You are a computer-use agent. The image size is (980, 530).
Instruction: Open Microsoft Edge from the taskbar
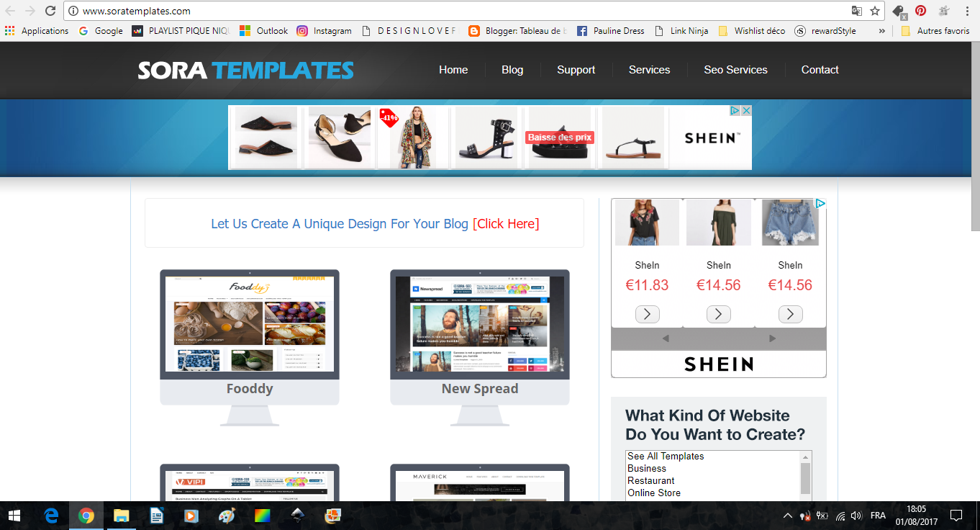coord(51,516)
